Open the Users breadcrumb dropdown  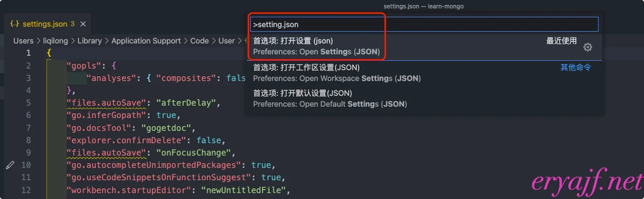point(23,41)
